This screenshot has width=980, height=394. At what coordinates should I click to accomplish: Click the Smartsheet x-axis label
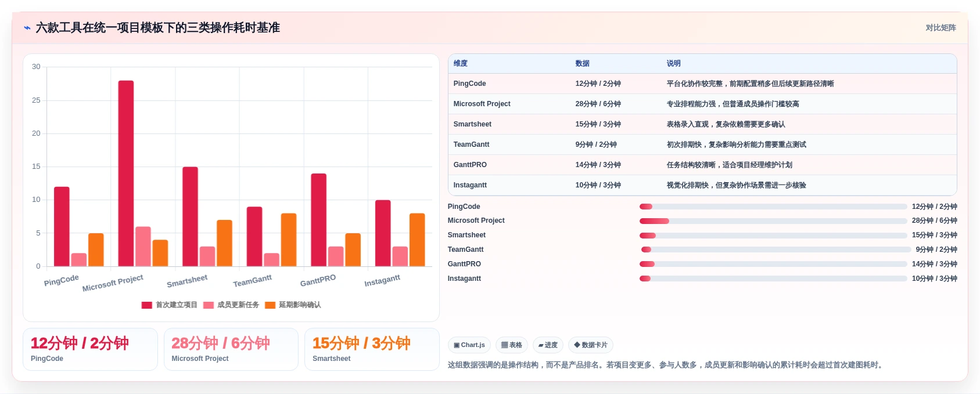187,281
